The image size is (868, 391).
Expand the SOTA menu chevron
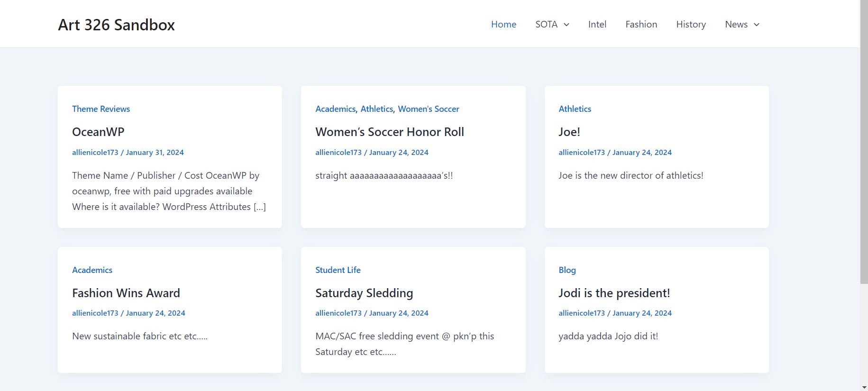(x=566, y=25)
